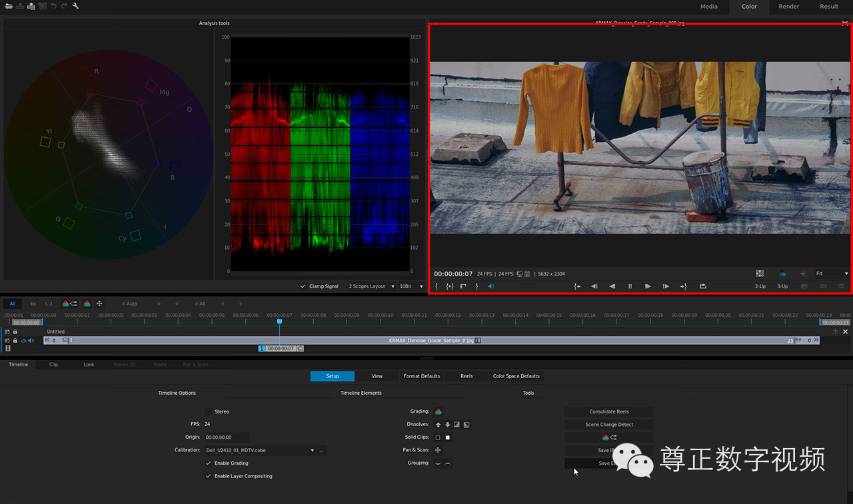Mute the viewer audio speaker icon
The width and height of the screenshot is (853, 504).
tap(491, 286)
